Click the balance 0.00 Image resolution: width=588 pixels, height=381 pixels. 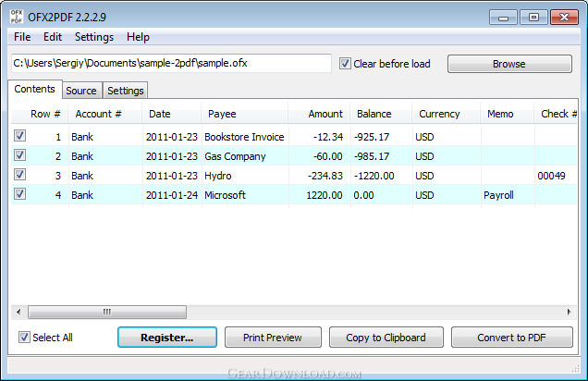point(363,195)
